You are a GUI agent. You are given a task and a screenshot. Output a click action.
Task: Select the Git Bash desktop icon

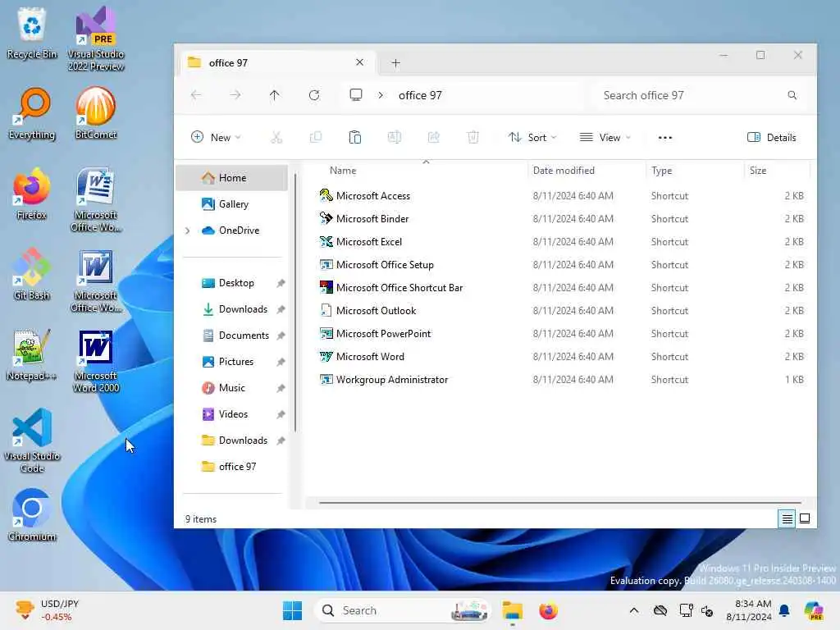pos(32,274)
